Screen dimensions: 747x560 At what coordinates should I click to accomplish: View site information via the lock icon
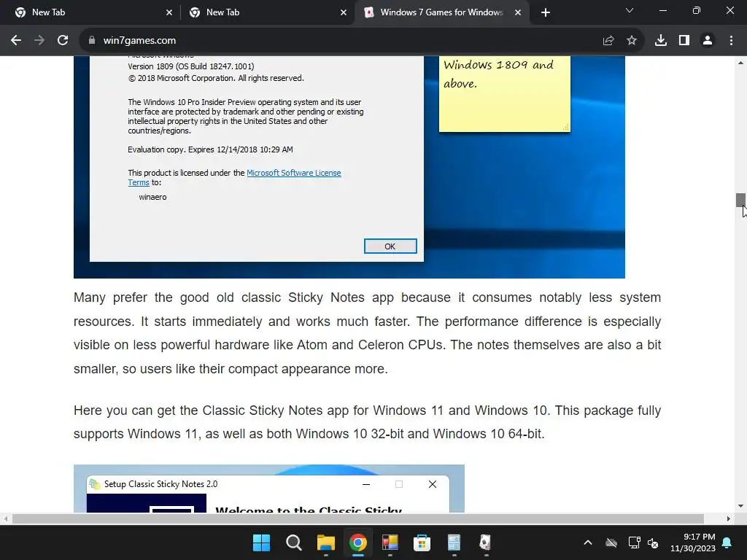point(92,41)
